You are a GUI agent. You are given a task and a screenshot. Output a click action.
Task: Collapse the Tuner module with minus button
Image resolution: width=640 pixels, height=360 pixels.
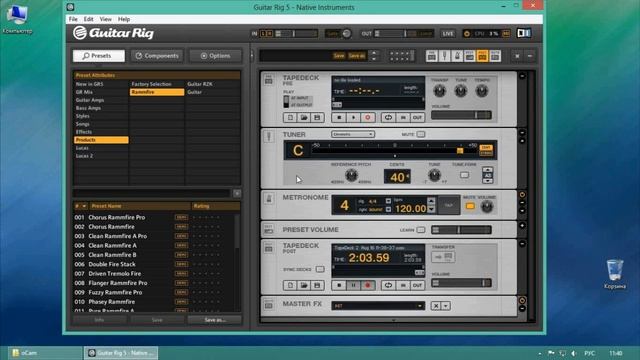click(522, 133)
